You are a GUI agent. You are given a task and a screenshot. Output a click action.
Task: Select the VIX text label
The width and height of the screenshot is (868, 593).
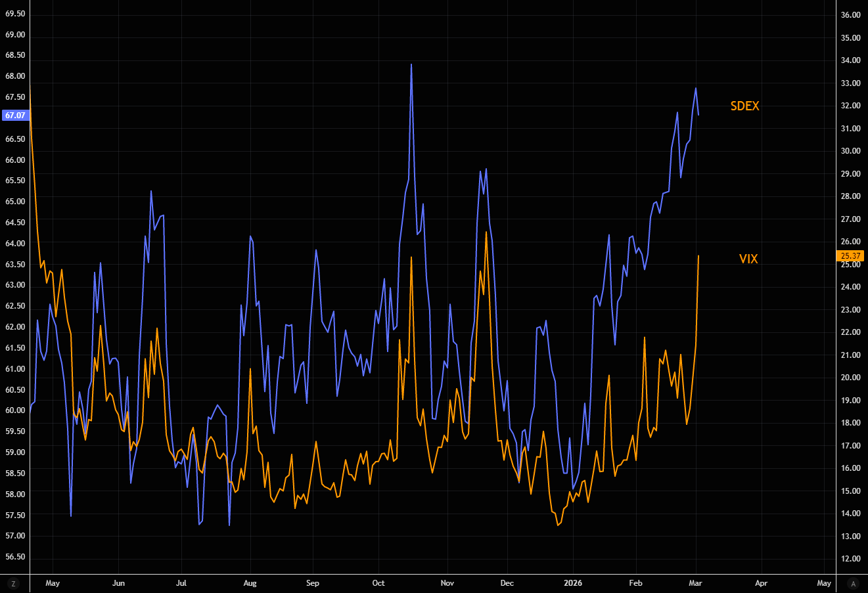click(x=748, y=259)
